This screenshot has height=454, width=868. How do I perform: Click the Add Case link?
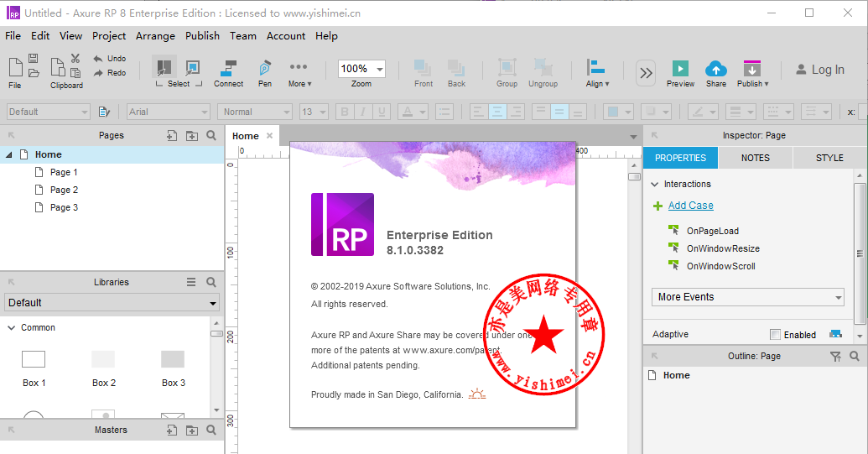691,206
